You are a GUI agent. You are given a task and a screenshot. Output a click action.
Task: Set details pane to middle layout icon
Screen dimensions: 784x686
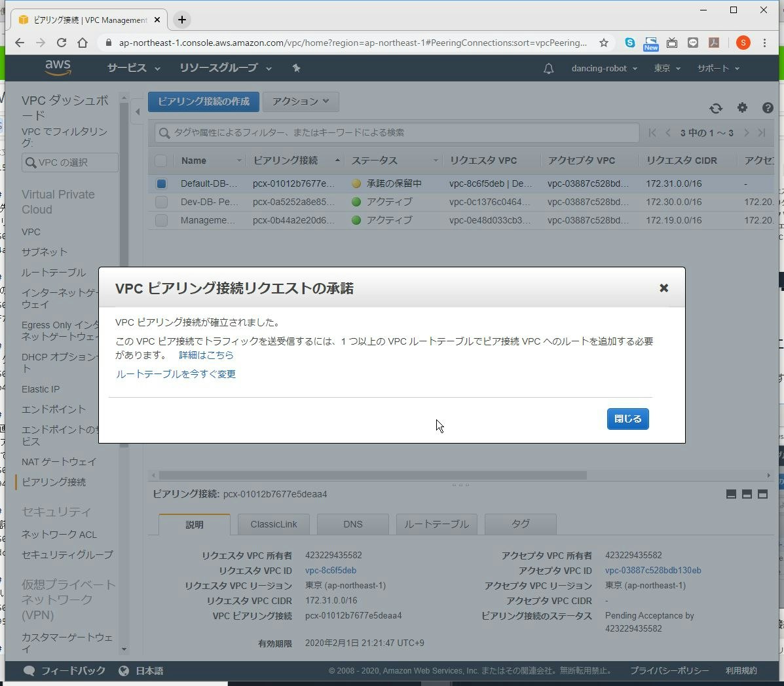click(x=747, y=494)
